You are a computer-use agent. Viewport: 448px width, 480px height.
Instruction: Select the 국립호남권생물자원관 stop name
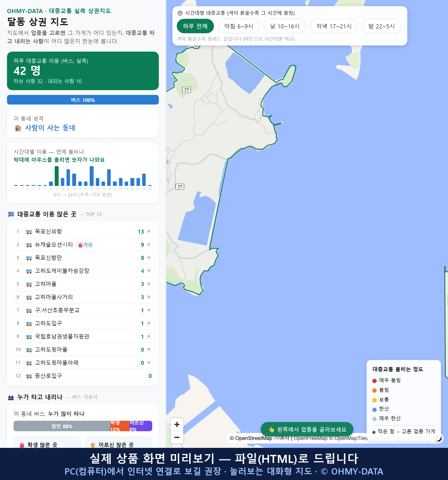click(x=62, y=336)
